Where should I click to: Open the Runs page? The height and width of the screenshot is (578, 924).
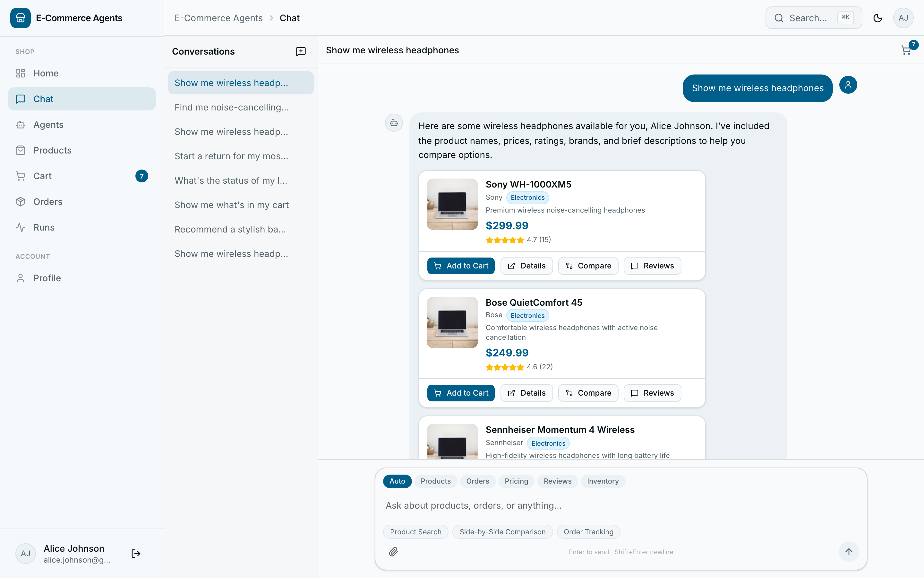click(82, 227)
